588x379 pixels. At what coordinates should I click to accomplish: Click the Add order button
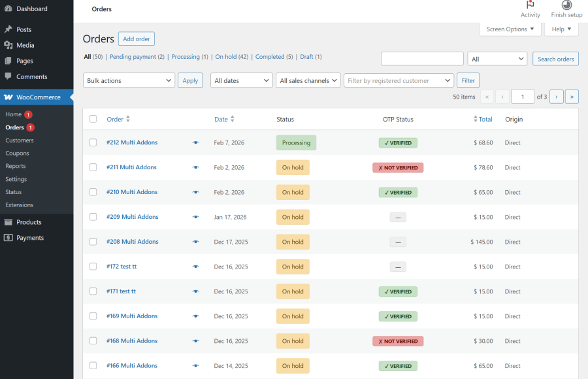coord(136,39)
